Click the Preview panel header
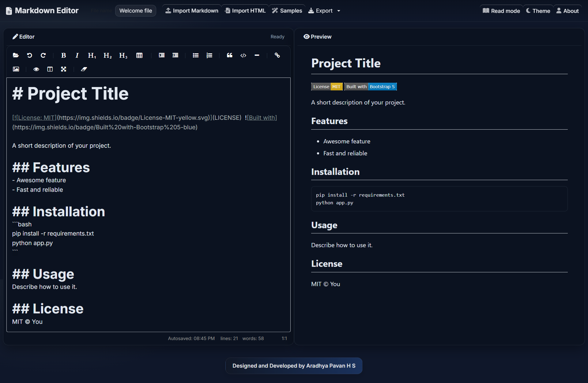Image resolution: width=588 pixels, height=383 pixels. [x=317, y=37]
